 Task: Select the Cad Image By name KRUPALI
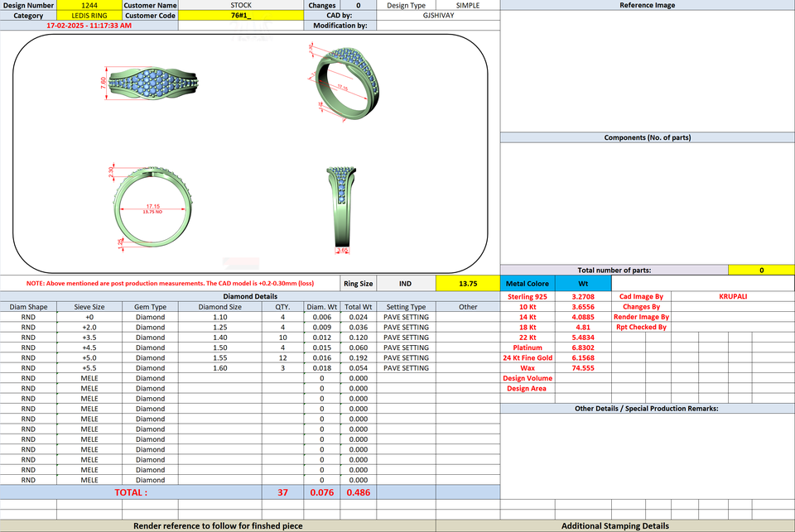[x=733, y=296]
